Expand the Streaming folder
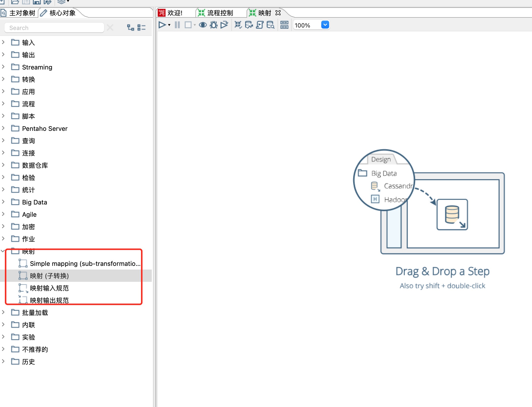The image size is (532, 407). click(3, 67)
